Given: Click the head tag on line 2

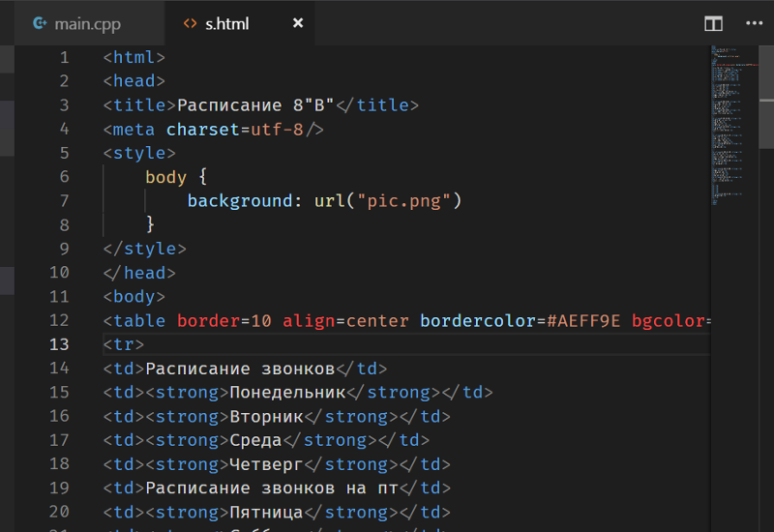Looking at the screenshot, I should click(134, 81).
